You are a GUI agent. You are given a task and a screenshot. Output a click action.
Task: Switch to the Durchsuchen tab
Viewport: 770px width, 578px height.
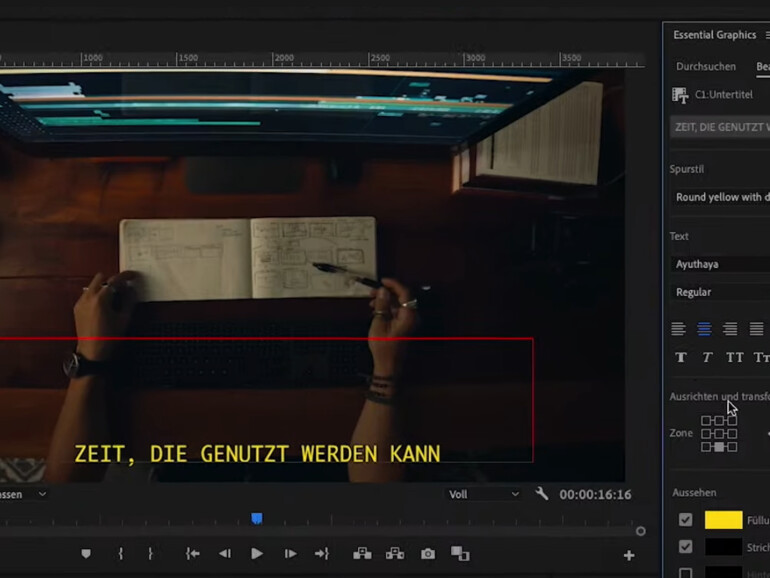706,66
